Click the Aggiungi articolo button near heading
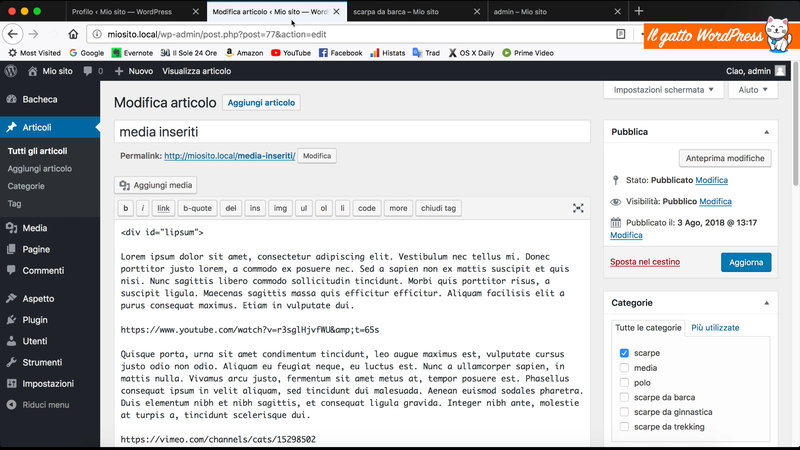The height and width of the screenshot is (450, 800). pyautogui.click(x=261, y=103)
